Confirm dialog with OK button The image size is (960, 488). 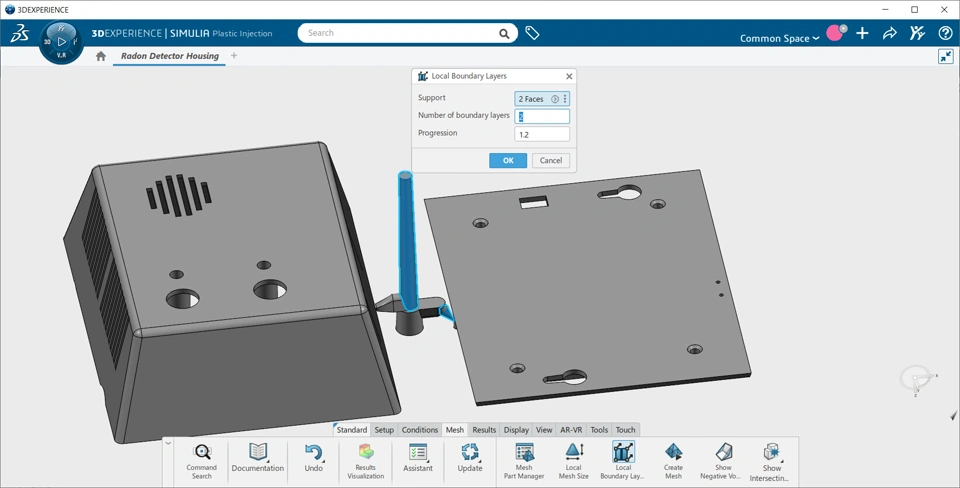click(x=508, y=160)
